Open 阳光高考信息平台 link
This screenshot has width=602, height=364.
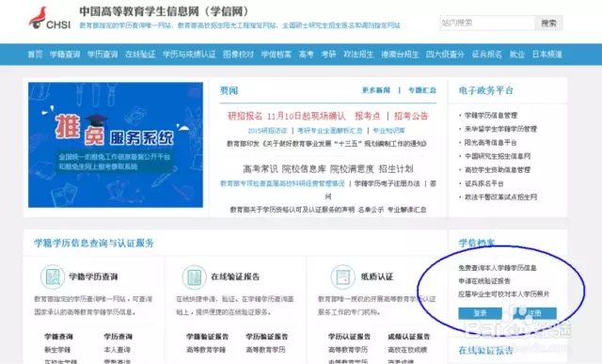(x=490, y=142)
